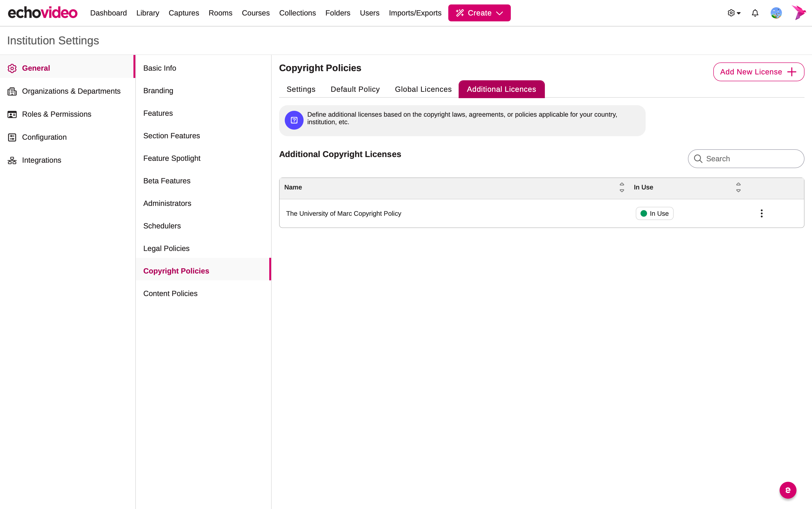Screen dimensions: 812x509
Task: Open Rooms in top navigation
Action: click(x=220, y=13)
